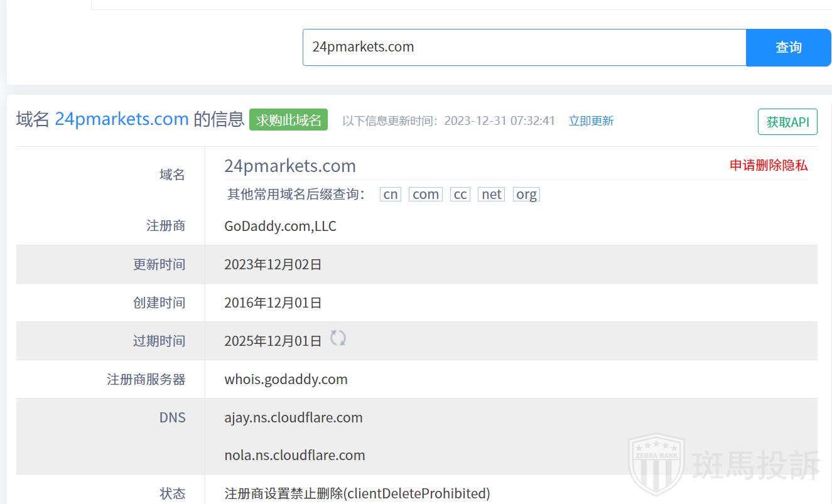Select the cn domain suffix

click(x=391, y=195)
